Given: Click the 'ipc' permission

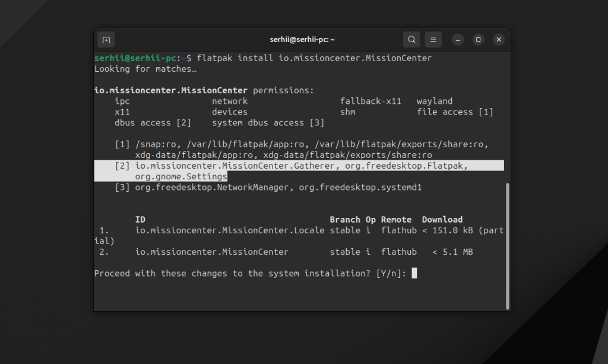Looking at the screenshot, I should point(122,101).
